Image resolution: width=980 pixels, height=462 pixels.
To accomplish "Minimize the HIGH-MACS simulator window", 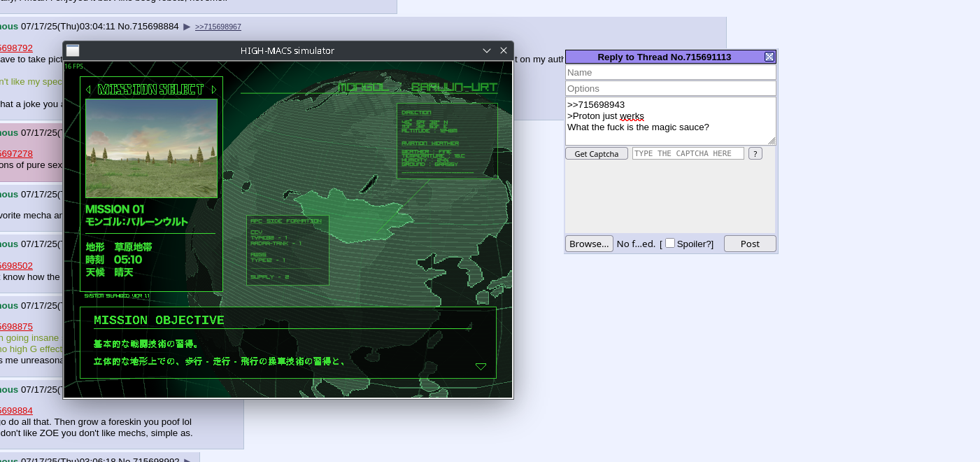I will tap(487, 50).
